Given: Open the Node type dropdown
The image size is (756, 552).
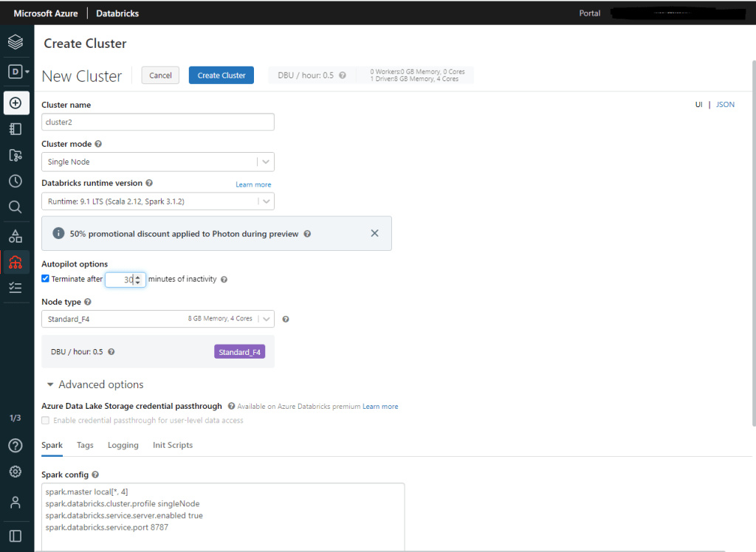Looking at the screenshot, I should [157, 319].
